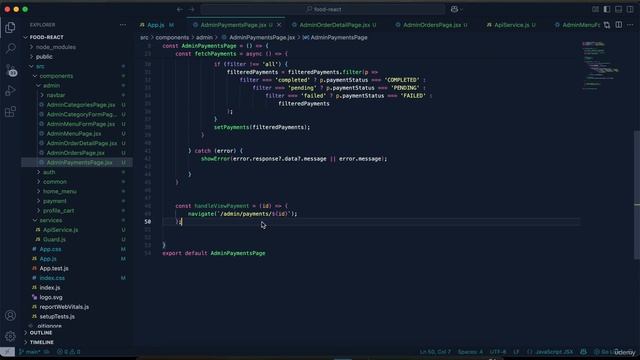Close the AdminPaymentsPage.jsx tab
This screenshot has width=640, height=360.
pos(279,25)
